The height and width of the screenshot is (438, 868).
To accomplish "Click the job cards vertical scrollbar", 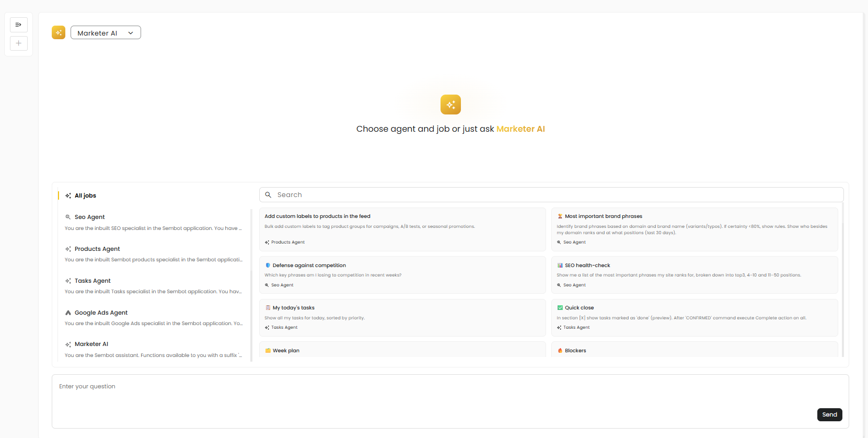I will [x=842, y=280].
